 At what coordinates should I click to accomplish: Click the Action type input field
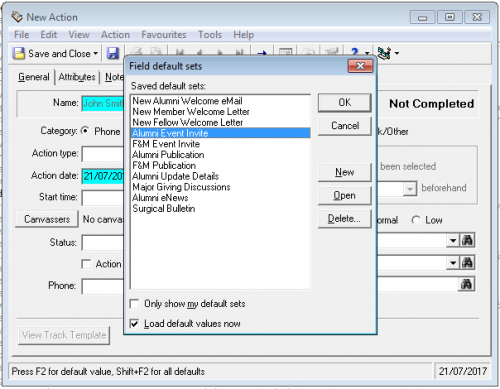pyautogui.click(x=103, y=154)
